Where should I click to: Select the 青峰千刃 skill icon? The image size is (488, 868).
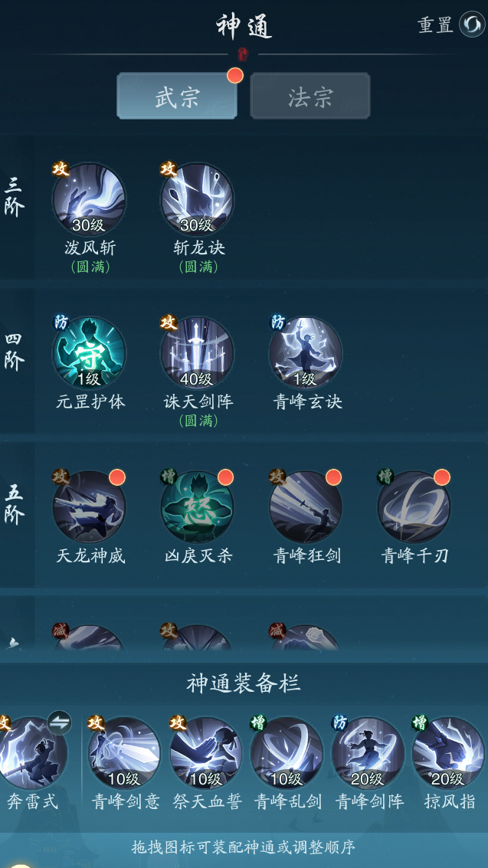(414, 507)
